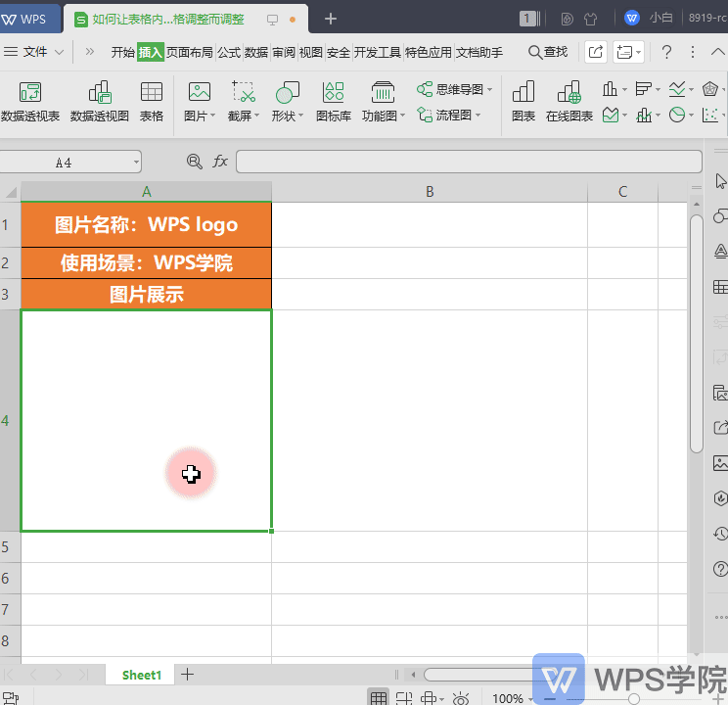This screenshot has width=728, height=705.
Task: Click the 100% zoom level
Action: click(508, 698)
